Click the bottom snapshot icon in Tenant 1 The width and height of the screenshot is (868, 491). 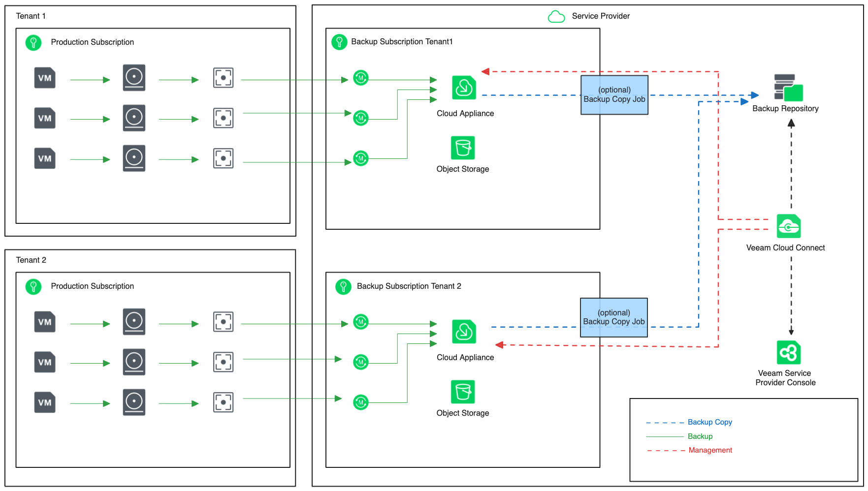pos(224,158)
